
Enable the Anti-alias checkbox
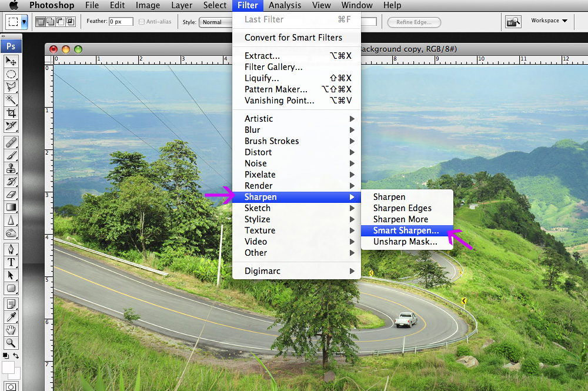[x=142, y=22]
